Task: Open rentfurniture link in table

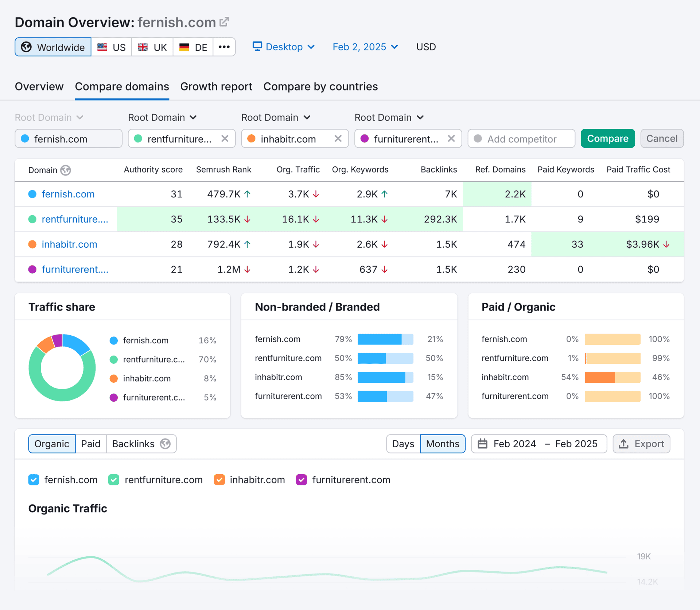Action: coord(75,219)
